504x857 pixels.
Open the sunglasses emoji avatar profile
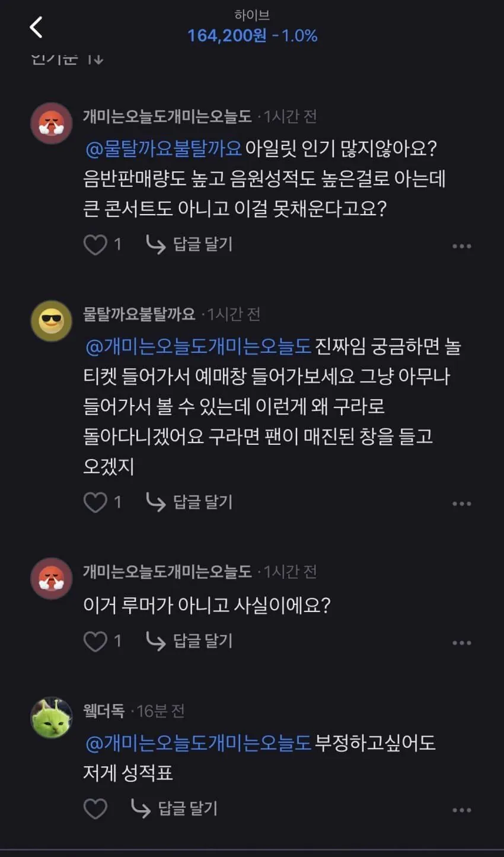[52, 321]
